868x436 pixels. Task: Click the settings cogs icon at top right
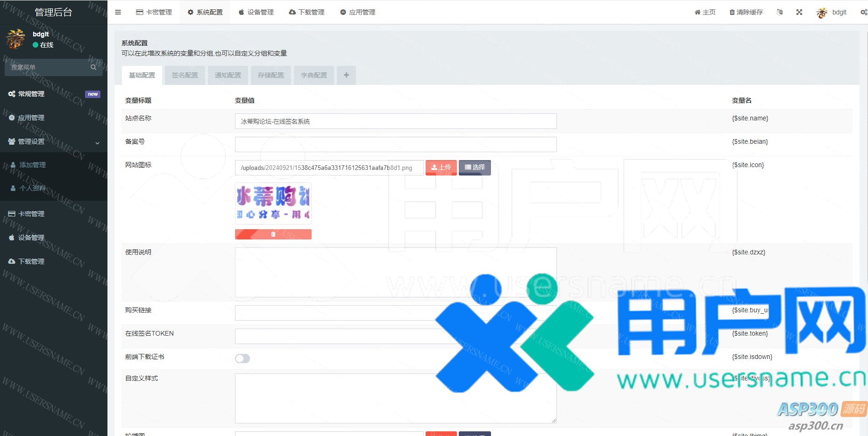point(863,12)
